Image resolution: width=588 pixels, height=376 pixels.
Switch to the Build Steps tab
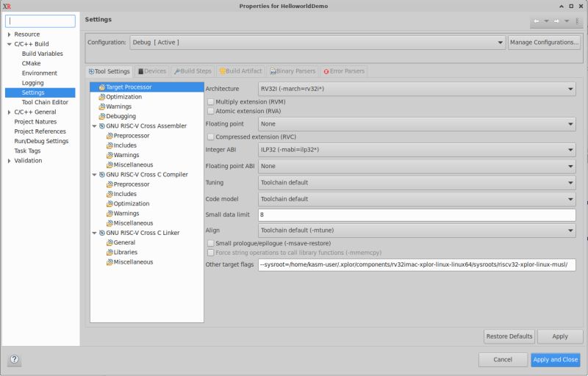(193, 71)
